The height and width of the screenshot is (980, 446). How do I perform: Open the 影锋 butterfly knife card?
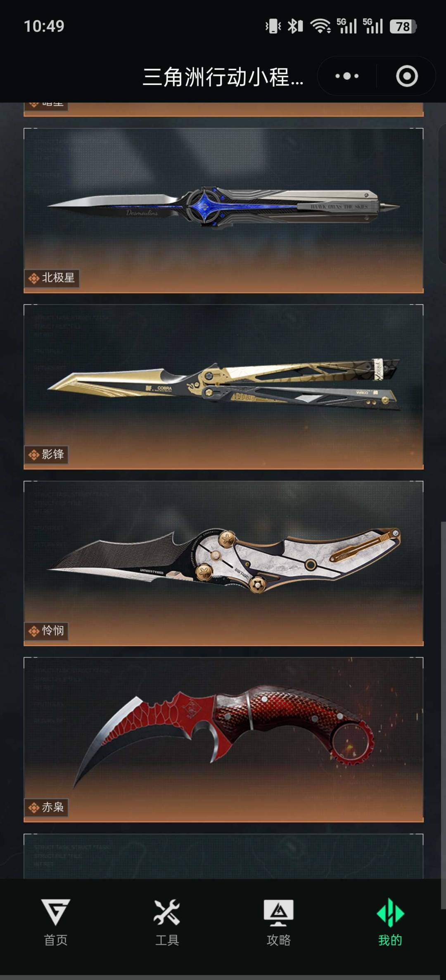223,387
